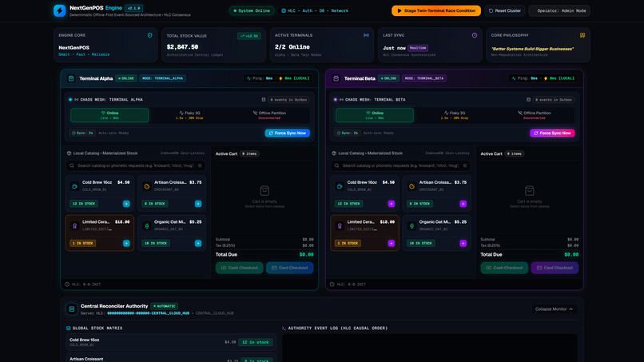Click the Total Stock Value +12.5% badge

[x=249, y=36]
